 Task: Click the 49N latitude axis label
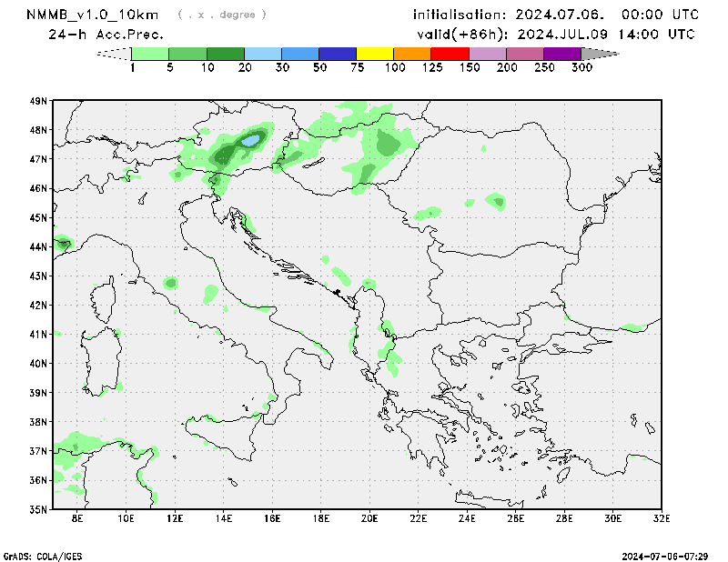(x=37, y=101)
